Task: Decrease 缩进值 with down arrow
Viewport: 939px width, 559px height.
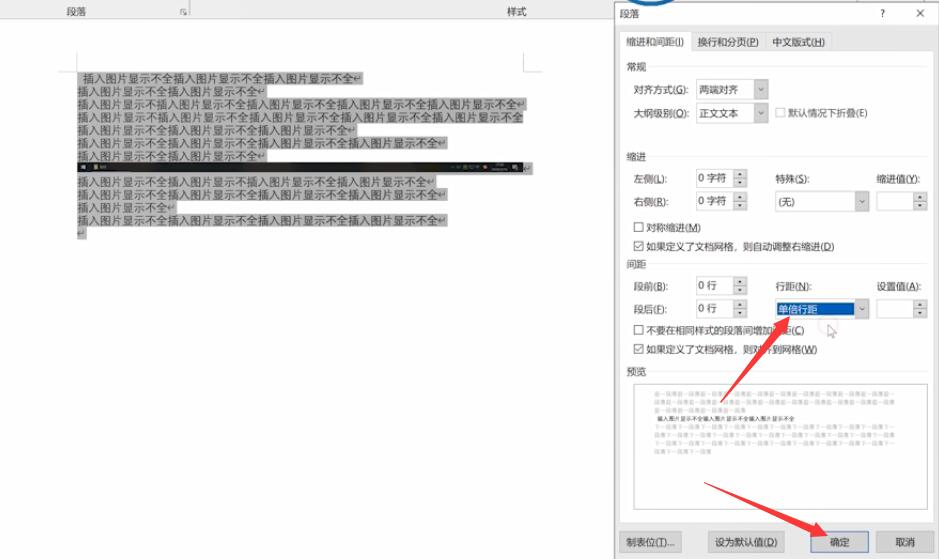Action: point(920,206)
